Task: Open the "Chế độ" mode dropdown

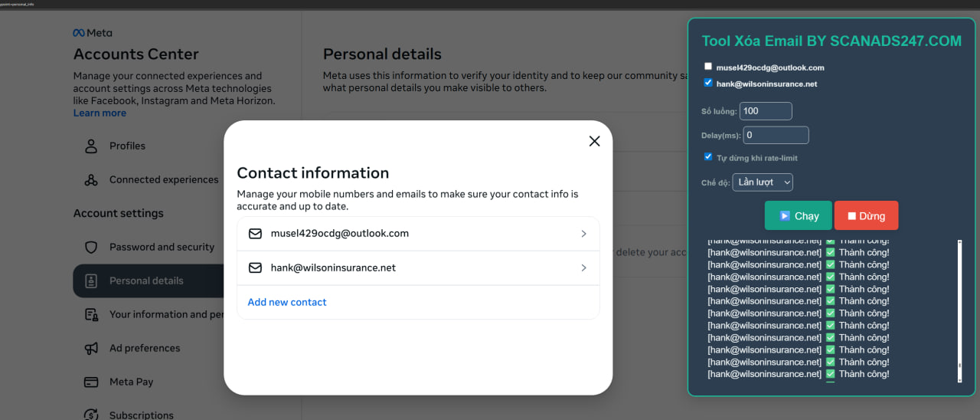Action: [762, 182]
